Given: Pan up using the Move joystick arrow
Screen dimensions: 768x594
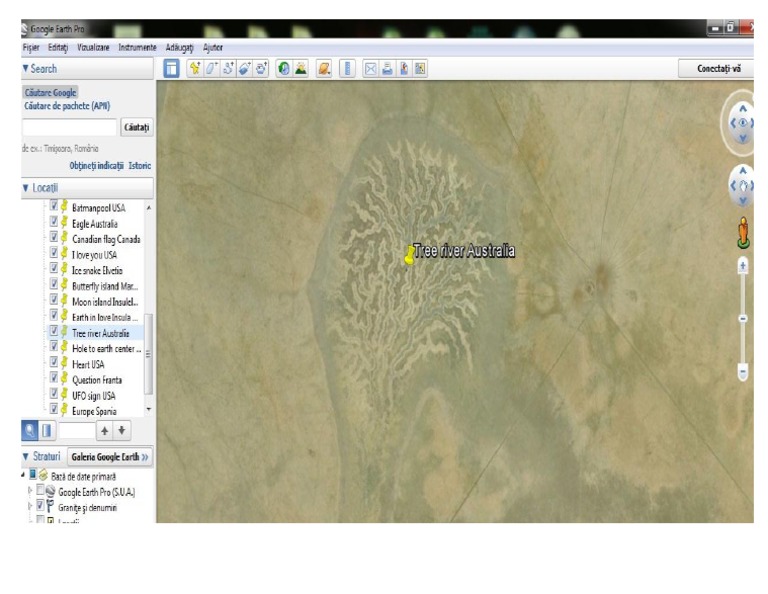Looking at the screenshot, I should click(x=743, y=170).
